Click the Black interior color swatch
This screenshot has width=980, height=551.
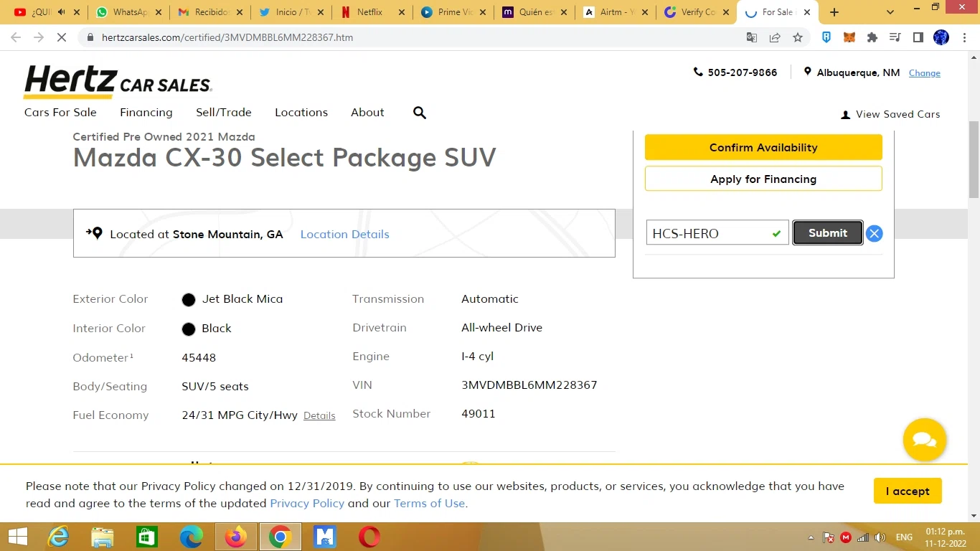[x=189, y=329]
